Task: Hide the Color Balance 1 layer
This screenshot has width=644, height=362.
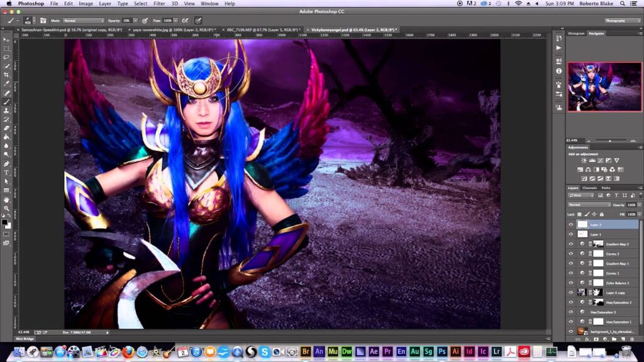Action: pos(570,283)
